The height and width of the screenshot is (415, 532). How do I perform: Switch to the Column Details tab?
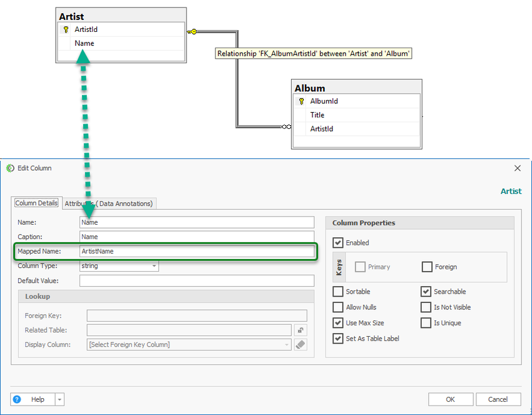point(36,203)
